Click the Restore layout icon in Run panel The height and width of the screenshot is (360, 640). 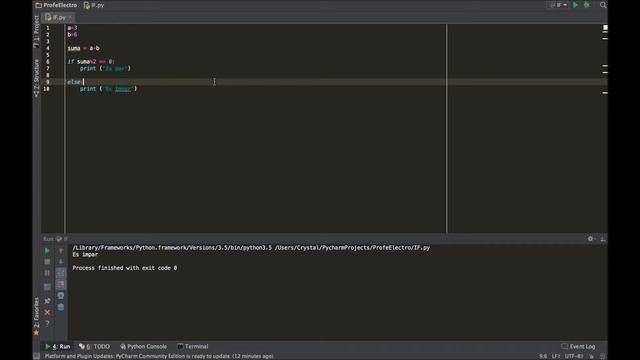tap(47, 287)
